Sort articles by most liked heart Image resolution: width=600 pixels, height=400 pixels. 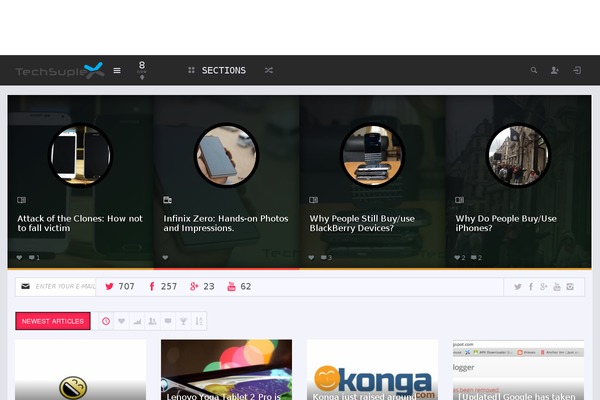click(122, 321)
